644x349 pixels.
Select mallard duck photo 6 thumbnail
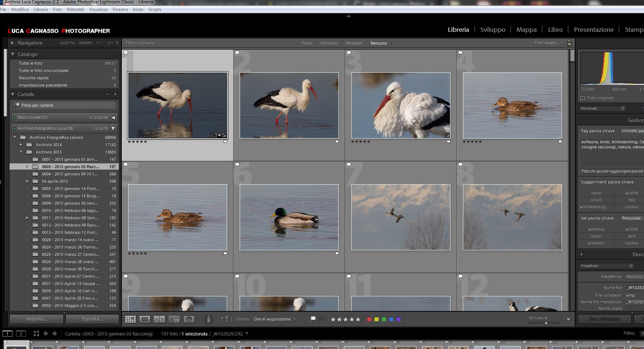289,217
